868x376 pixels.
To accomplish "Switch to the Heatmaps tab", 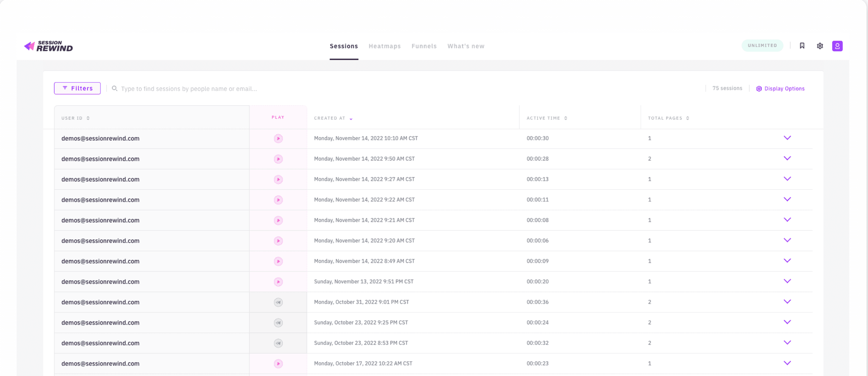I will coord(384,46).
